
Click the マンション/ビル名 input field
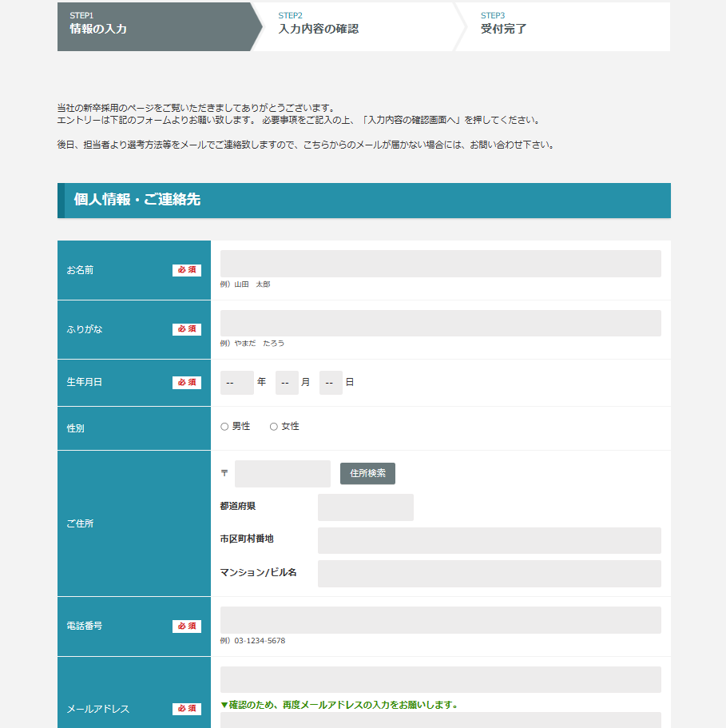pos(489,574)
